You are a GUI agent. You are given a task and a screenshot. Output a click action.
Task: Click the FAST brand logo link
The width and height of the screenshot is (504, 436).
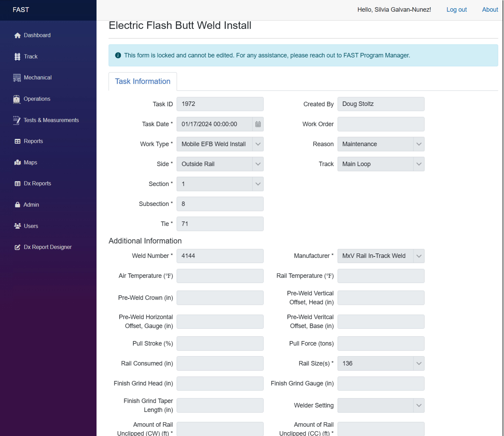click(x=21, y=10)
